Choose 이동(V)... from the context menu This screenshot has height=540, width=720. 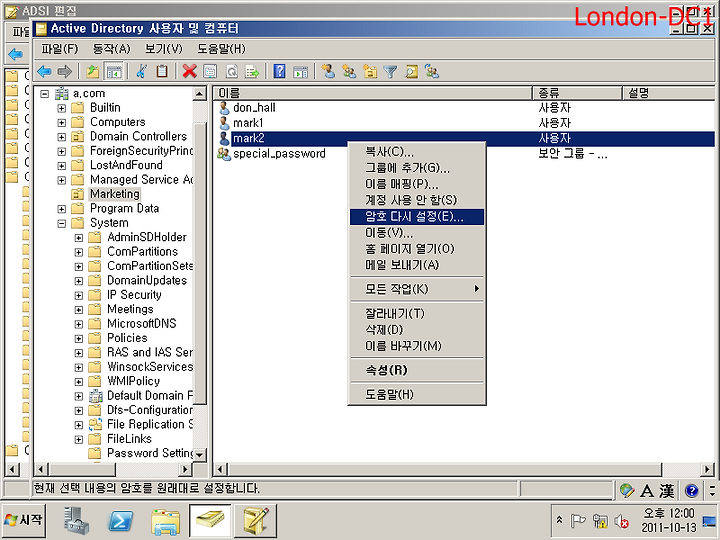[x=416, y=233]
